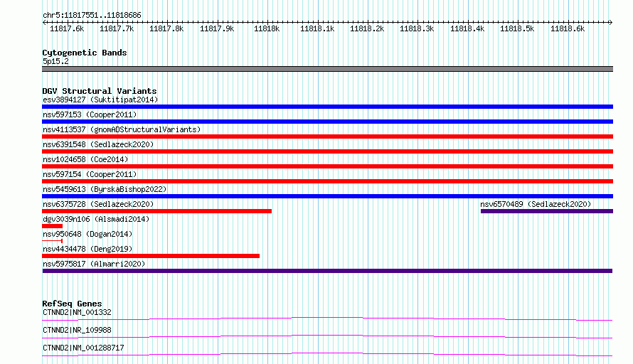Click the 11817.9k ruler tick label
This screenshot has height=364, width=633.
coord(217,29)
